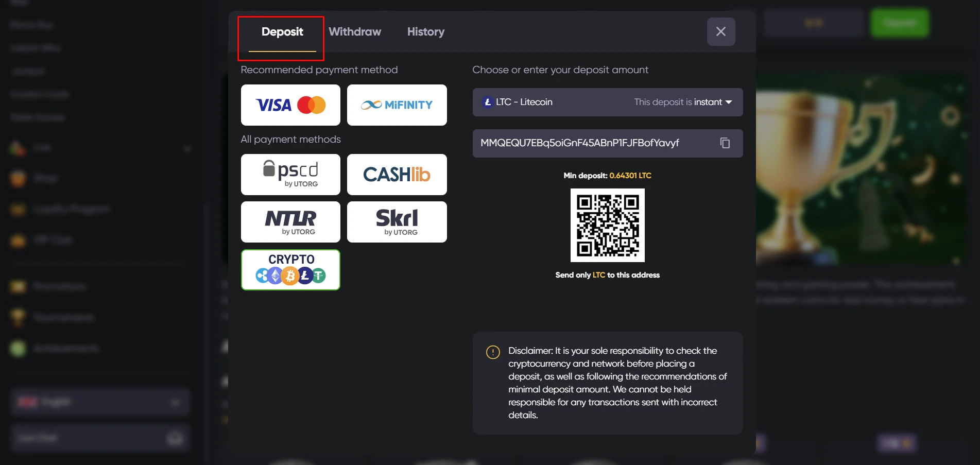Copy the Litecoin deposit address

725,143
